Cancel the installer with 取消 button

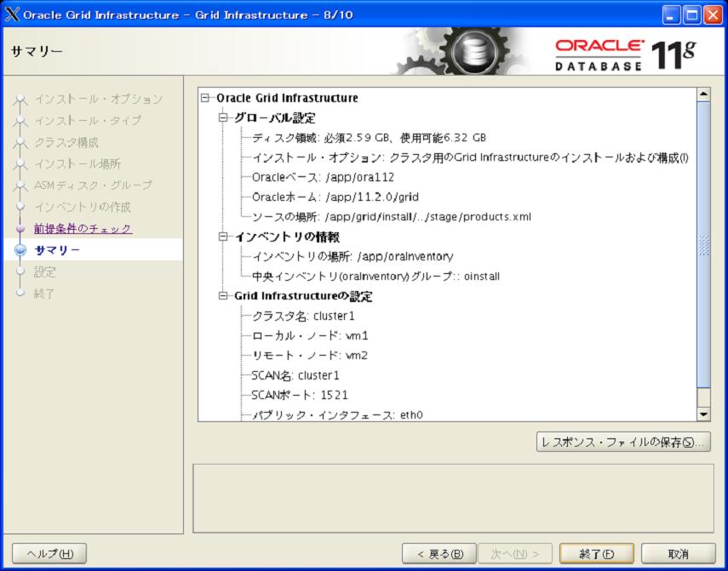(679, 553)
